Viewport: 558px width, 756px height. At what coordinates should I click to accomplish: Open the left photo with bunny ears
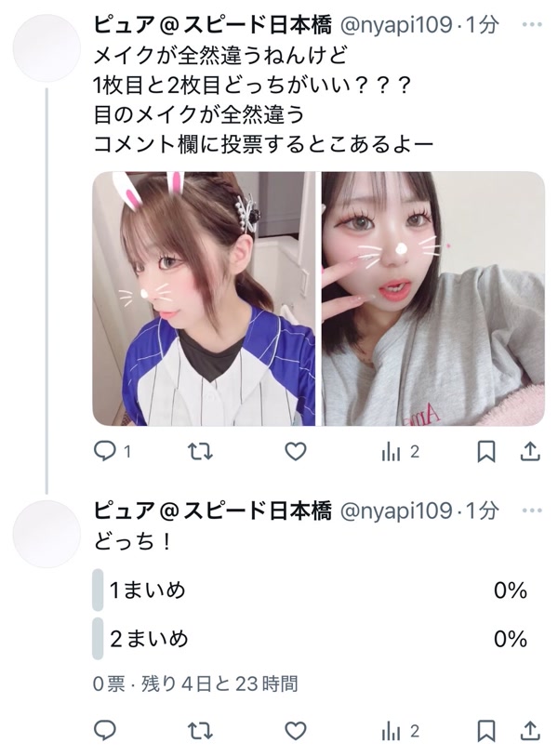coord(204,298)
